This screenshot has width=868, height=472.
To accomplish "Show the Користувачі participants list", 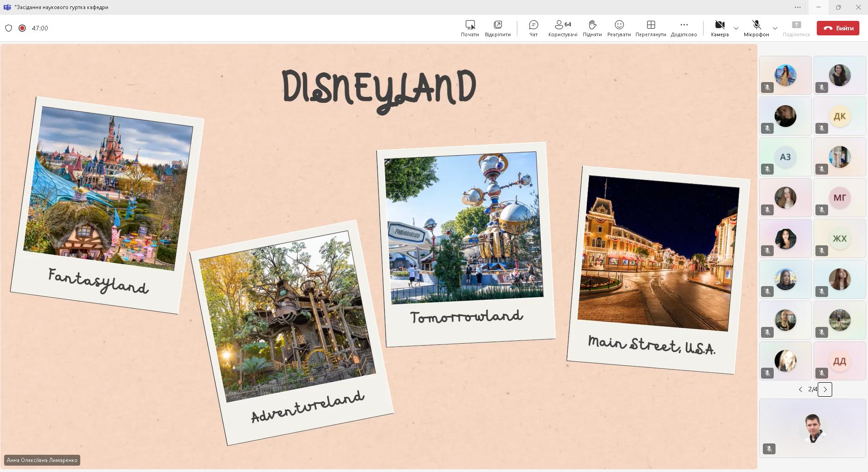I will (x=563, y=28).
